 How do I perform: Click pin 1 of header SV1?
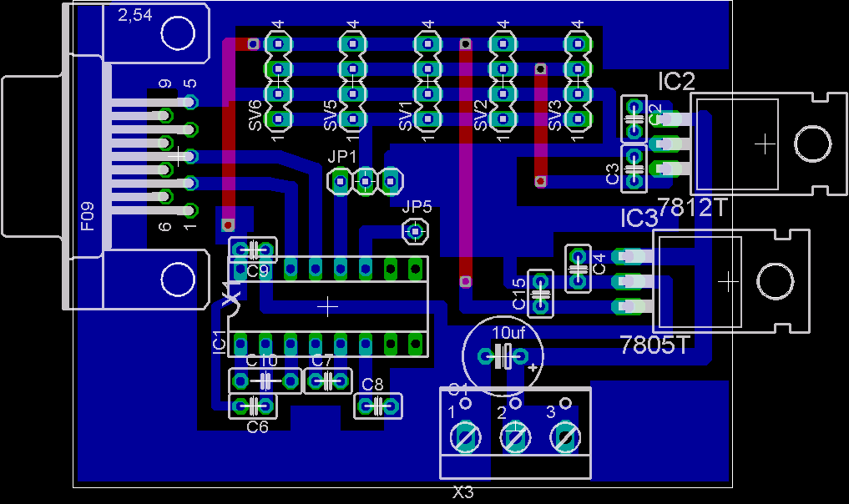[427, 119]
